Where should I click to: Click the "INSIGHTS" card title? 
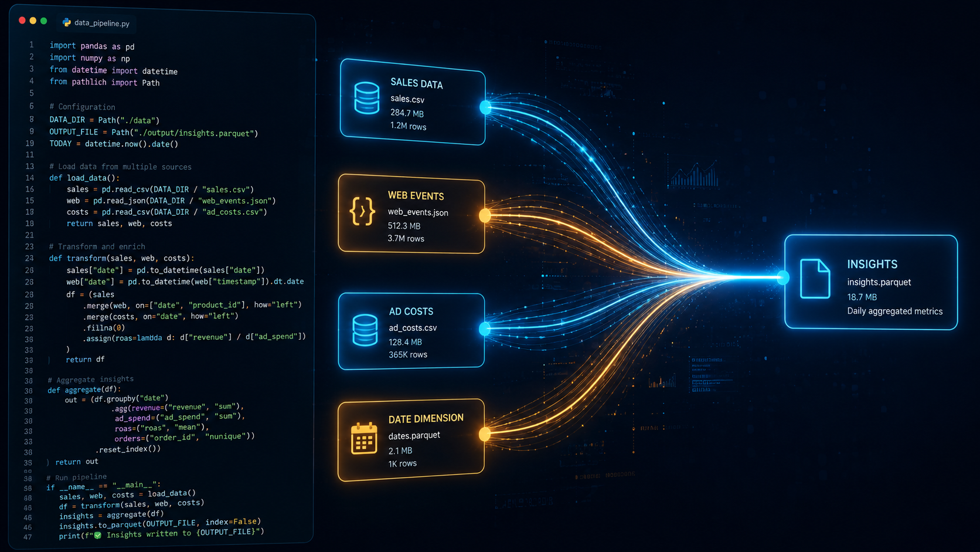point(872,265)
